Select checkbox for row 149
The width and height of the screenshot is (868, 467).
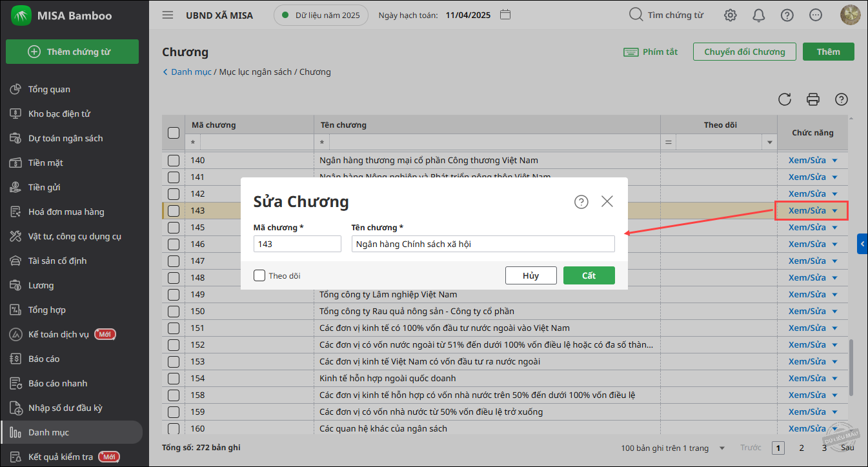pyautogui.click(x=174, y=294)
